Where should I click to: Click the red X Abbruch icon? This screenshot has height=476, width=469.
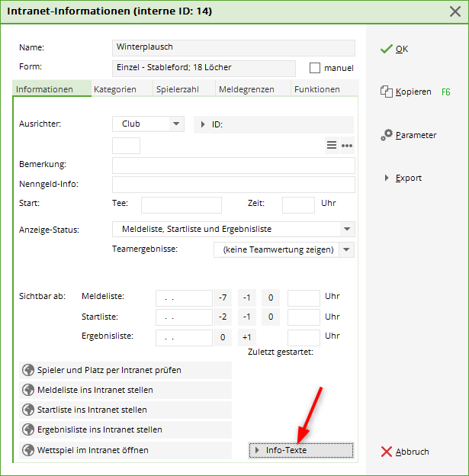tap(387, 452)
